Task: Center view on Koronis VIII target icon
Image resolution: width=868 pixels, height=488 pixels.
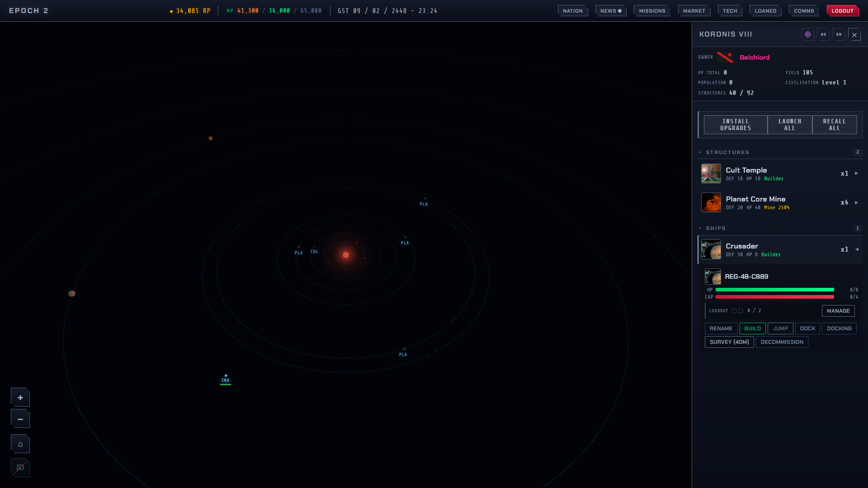Action: tap(807, 34)
